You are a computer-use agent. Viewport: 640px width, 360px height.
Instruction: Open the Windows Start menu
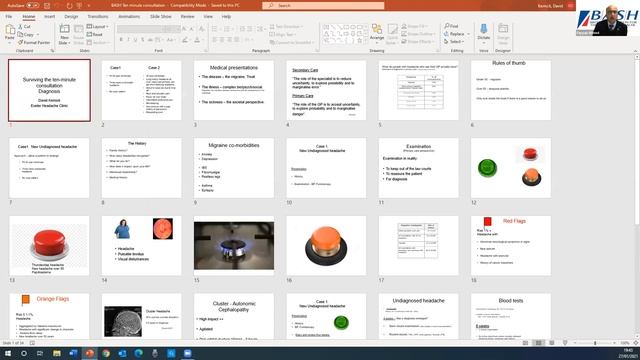(x=8, y=353)
